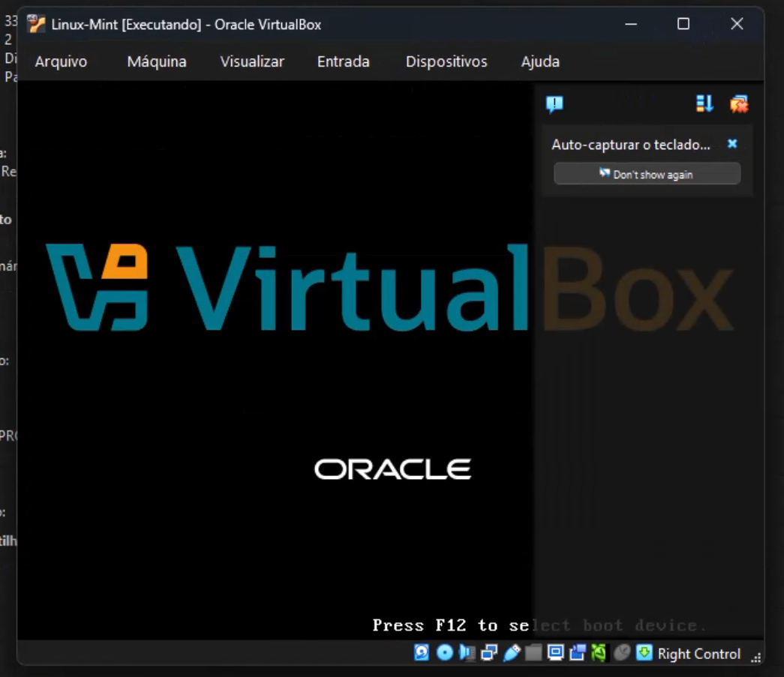784x677 pixels.
Task: Click the VirtualBox window title bar icon
Action: 36,23
